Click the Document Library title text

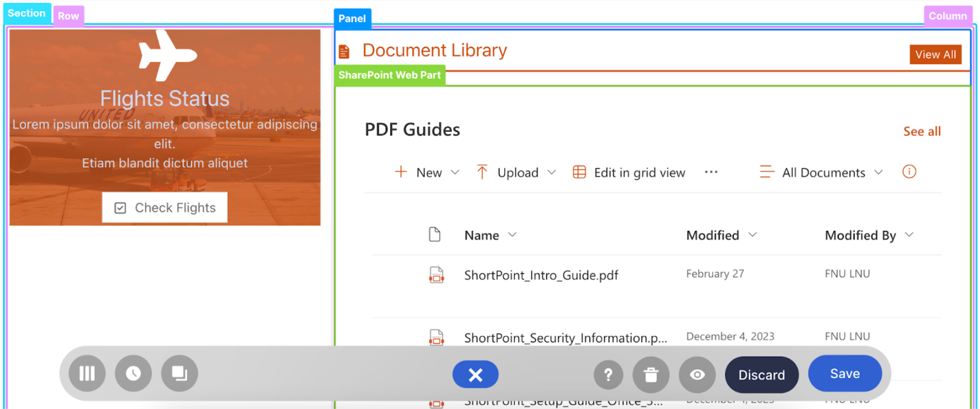click(x=434, y=50)
